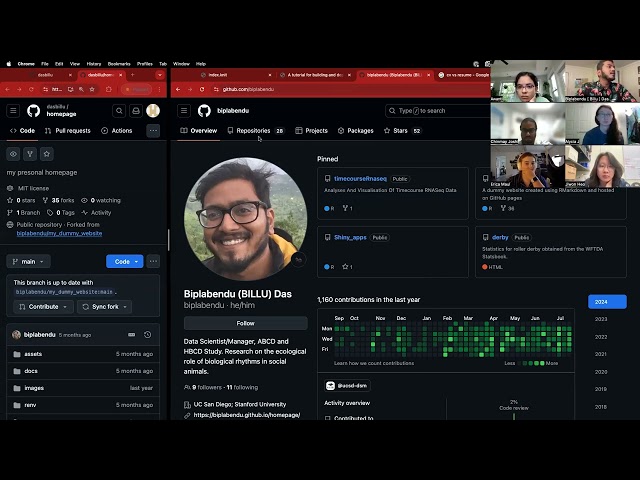This screenshot has height=480, width=640.
Task: Click the Type / to search field
Action: [438, 111]
